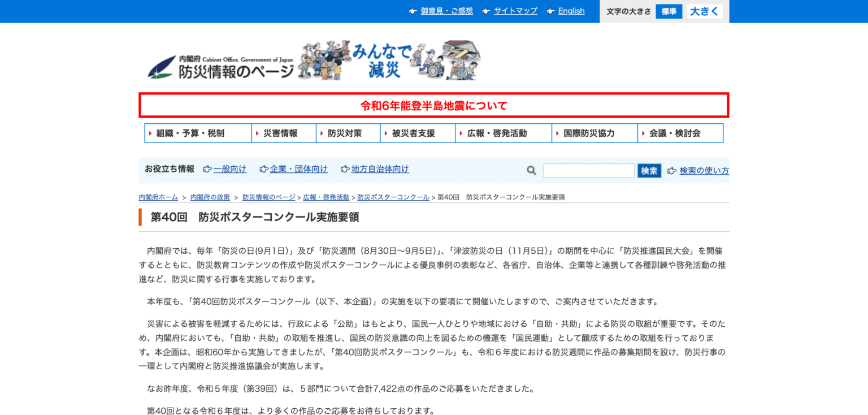Go to 企業・団体向け information
Image resolution: width=868 pixels, height=415 pixels.
299,169
